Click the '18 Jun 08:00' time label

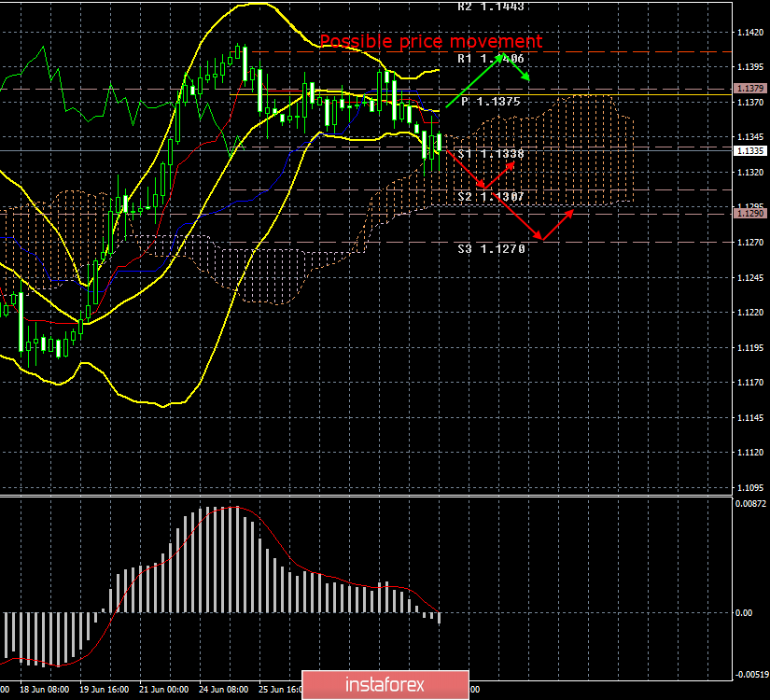(45, 690)
